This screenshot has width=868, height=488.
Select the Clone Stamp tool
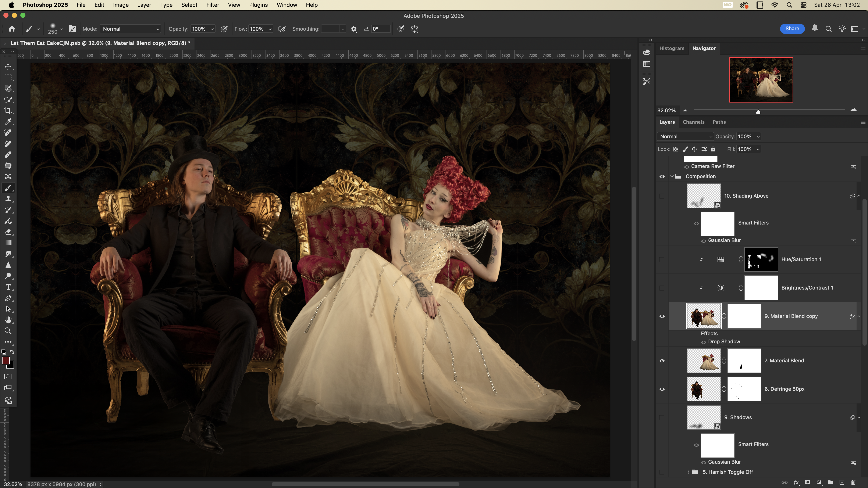click(x=8, y=199)
